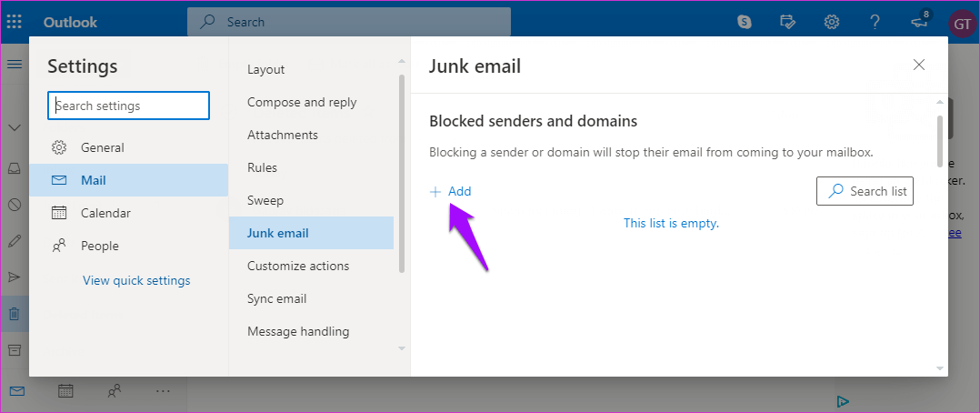This screenshot has height=413, width=980.
Task: Click the up arrow of the mail settings list scrollbar
Action: click(402, 61)
